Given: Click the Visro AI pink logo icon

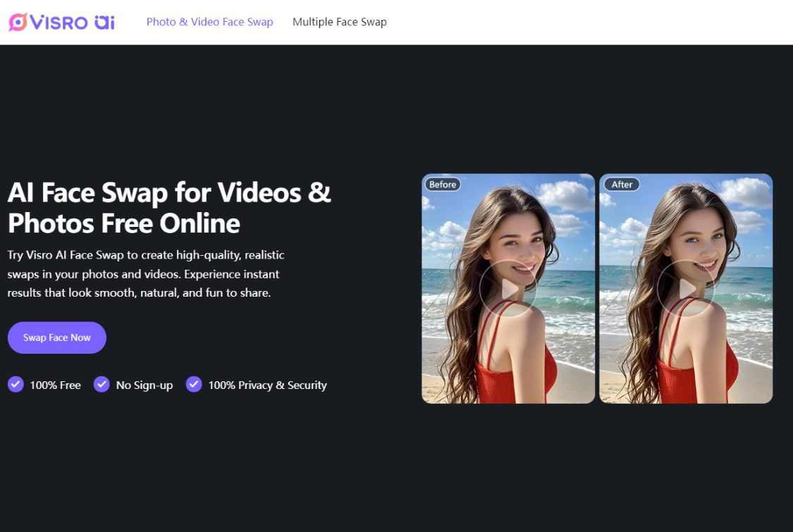Looking at the screenshot, I should point(18,22).
